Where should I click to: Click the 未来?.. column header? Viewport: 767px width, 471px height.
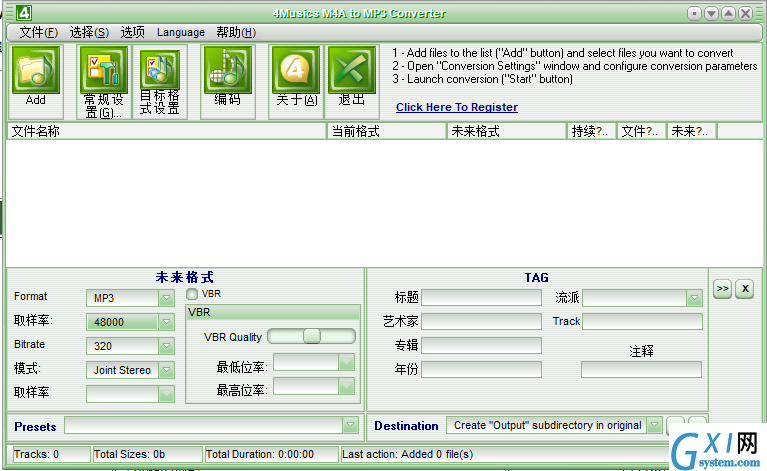[x=692, y=131]
